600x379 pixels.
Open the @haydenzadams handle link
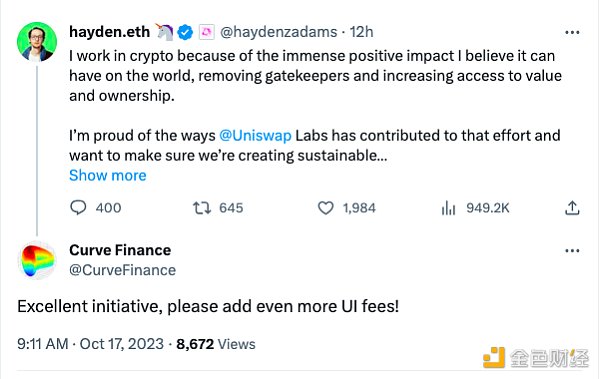point(279,32)
